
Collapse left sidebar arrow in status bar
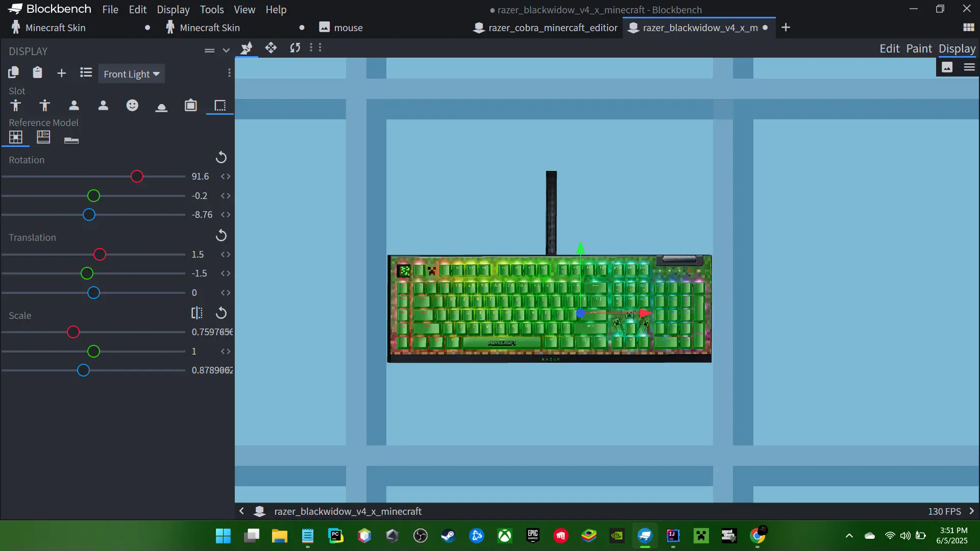[242, 511]
